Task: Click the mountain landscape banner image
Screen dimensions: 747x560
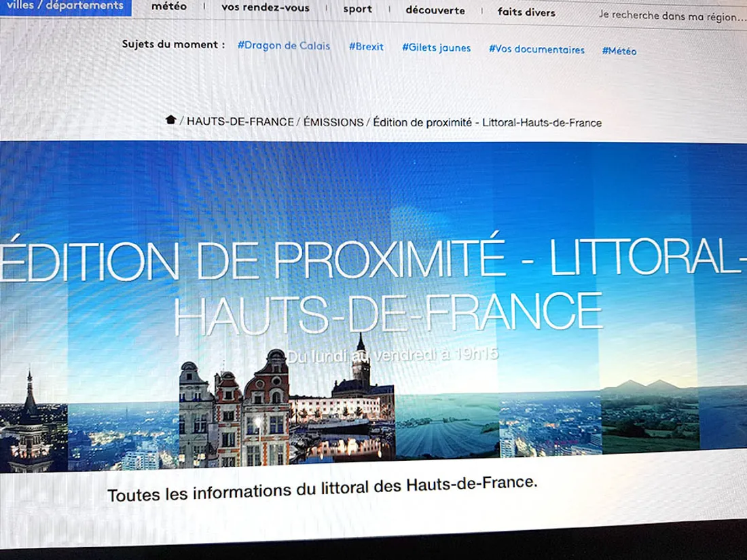Action: coord(649,414)
